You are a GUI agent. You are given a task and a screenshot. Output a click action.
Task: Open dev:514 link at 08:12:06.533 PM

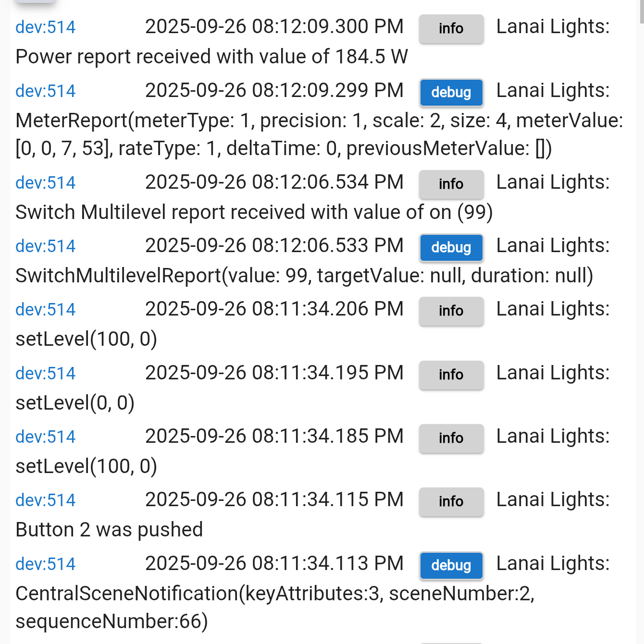click(45, 246)
